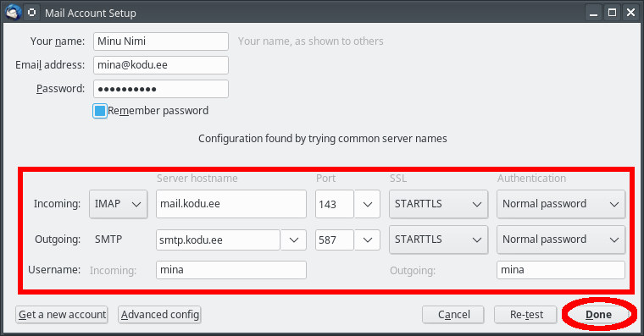Screen dimensions: 644x336
Task: Open the outgoing SSL STARTTLS dropdown
Action: coord(438,240)
